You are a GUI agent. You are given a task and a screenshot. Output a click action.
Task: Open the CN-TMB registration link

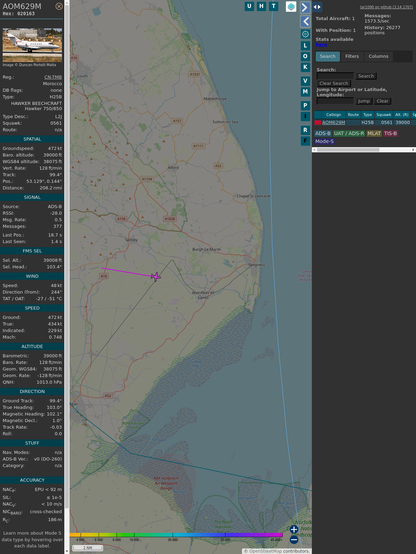pos(53,77)
